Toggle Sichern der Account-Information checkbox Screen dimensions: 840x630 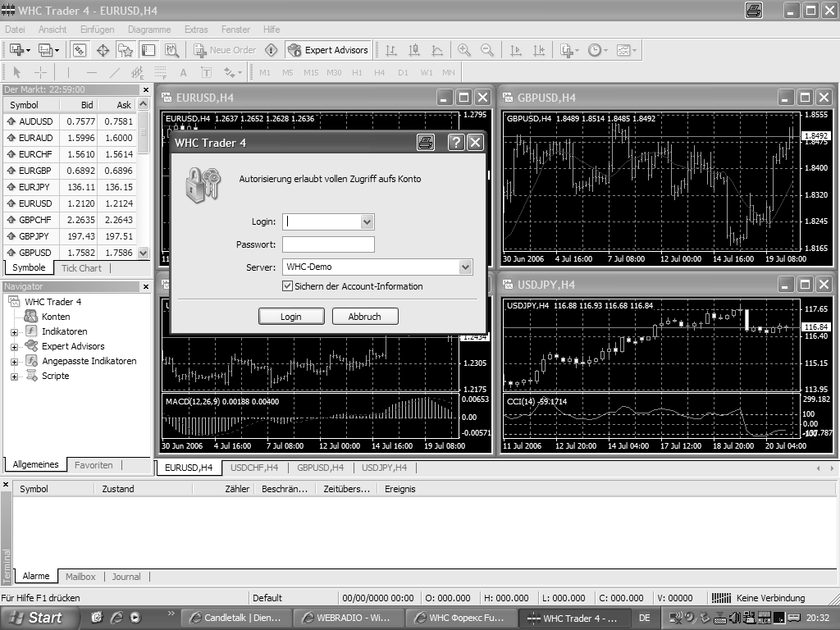[x=287, y=286]
